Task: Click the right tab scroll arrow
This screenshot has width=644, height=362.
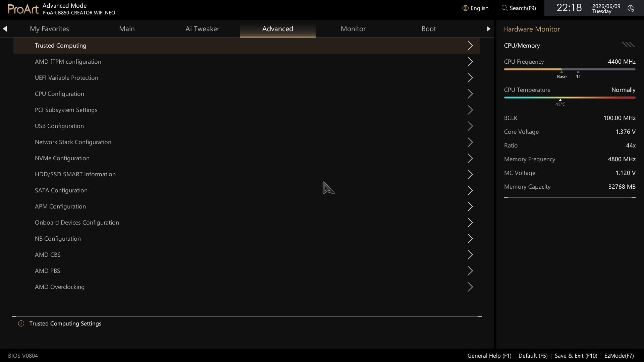Action: [488, 29]
